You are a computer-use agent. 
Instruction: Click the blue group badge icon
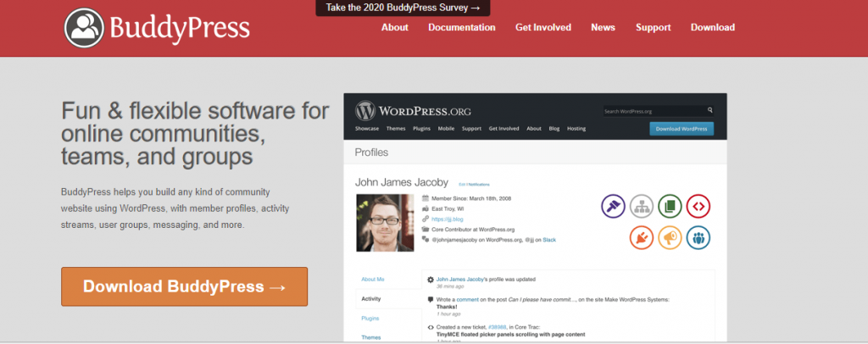698,238
